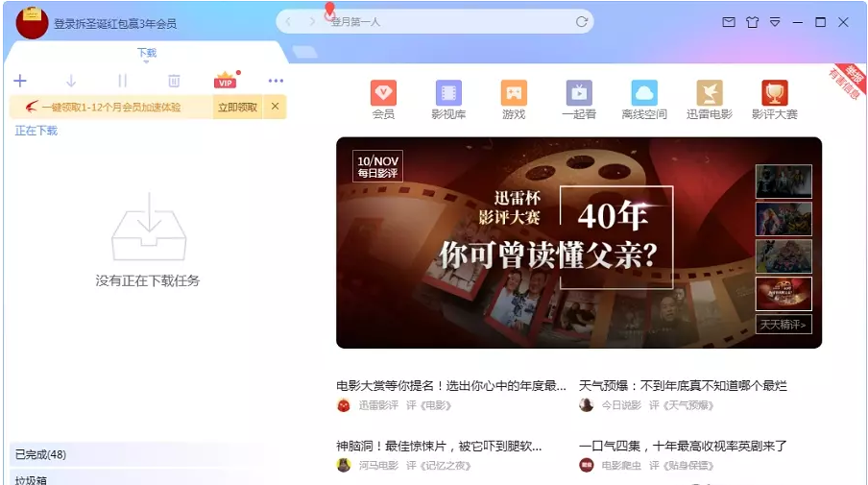This screenshot has height=485, width=868.
Task: Open article 一口气四集，十年最高收视率英剧来了
Action: (683, 446)
